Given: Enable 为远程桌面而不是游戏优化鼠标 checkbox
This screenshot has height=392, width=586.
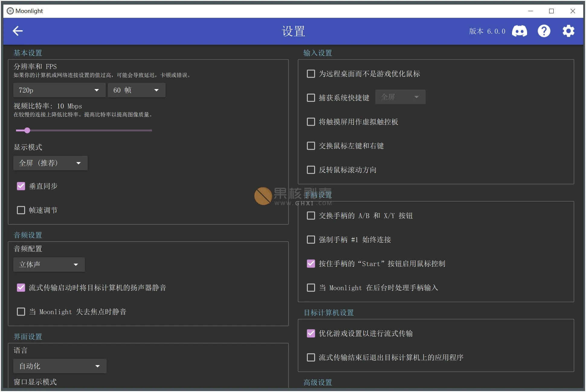Looking at the screenshot, I should (x=311, y=74).
